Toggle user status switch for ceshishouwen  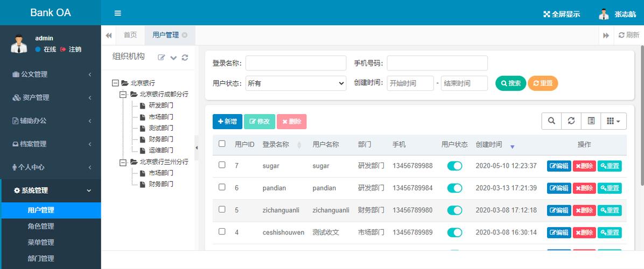coord(454,232)
